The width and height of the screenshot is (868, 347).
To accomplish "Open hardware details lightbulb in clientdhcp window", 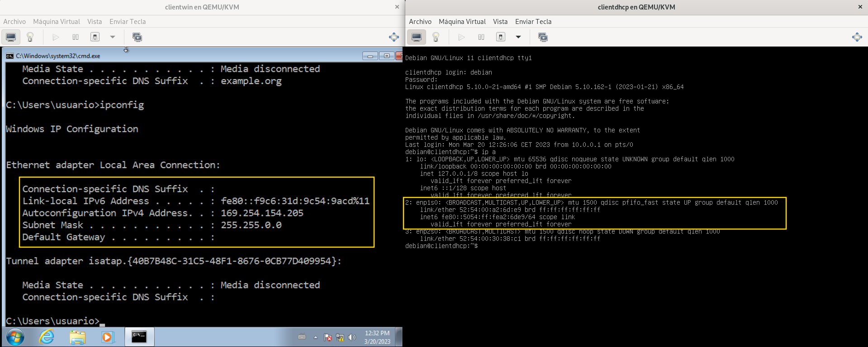I will click(x=436, y=37).
